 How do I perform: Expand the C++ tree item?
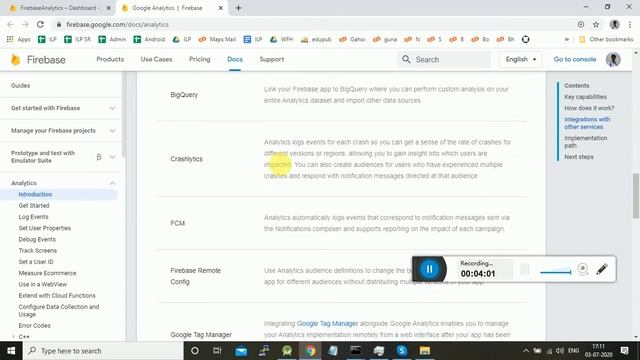pos(13,337)
